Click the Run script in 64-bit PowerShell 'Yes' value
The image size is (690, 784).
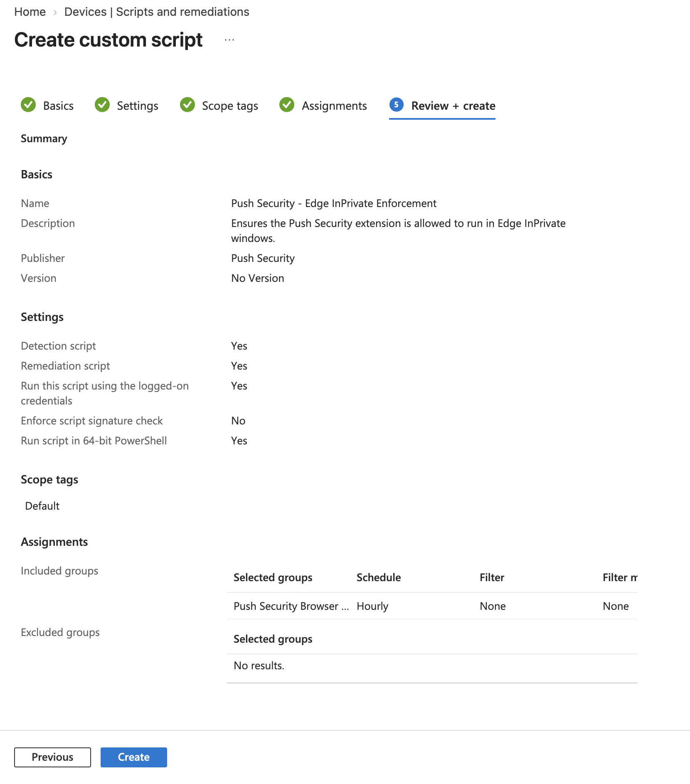pos(239,441)
